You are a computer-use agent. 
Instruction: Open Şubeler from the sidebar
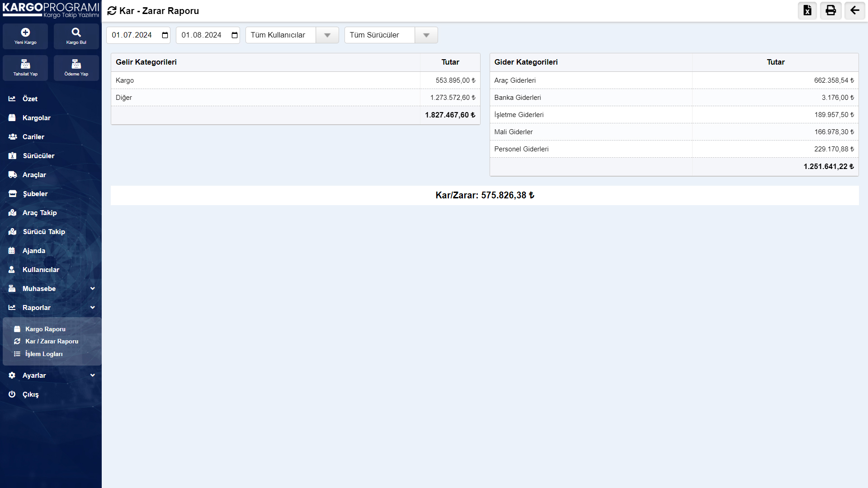(35, 193)
